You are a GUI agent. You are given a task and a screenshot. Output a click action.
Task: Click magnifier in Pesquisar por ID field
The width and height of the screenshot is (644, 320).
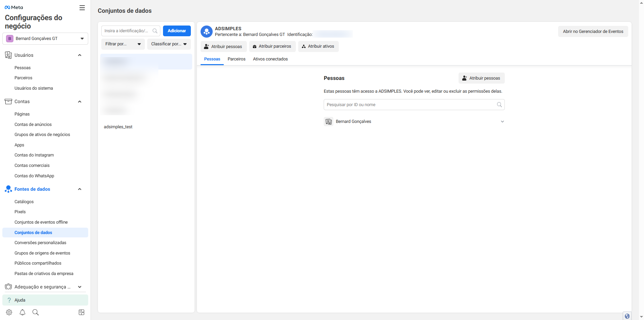pos(499,105)
